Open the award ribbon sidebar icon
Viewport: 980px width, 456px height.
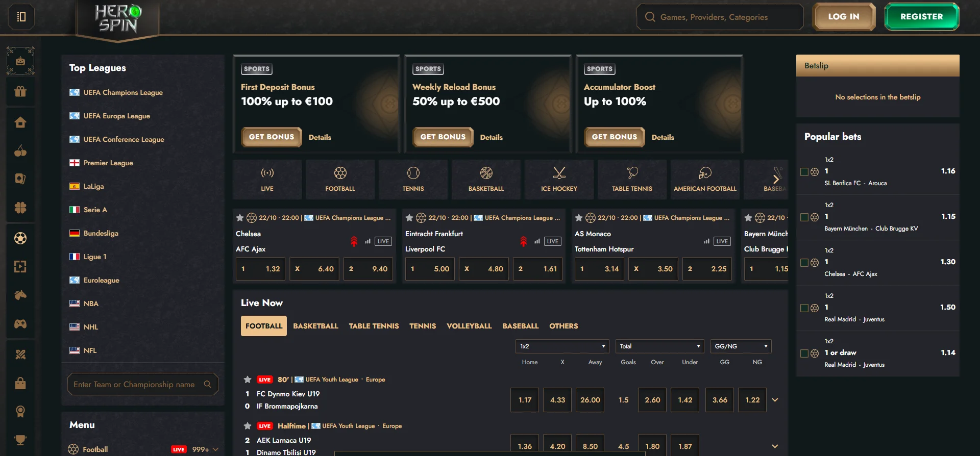20,412
